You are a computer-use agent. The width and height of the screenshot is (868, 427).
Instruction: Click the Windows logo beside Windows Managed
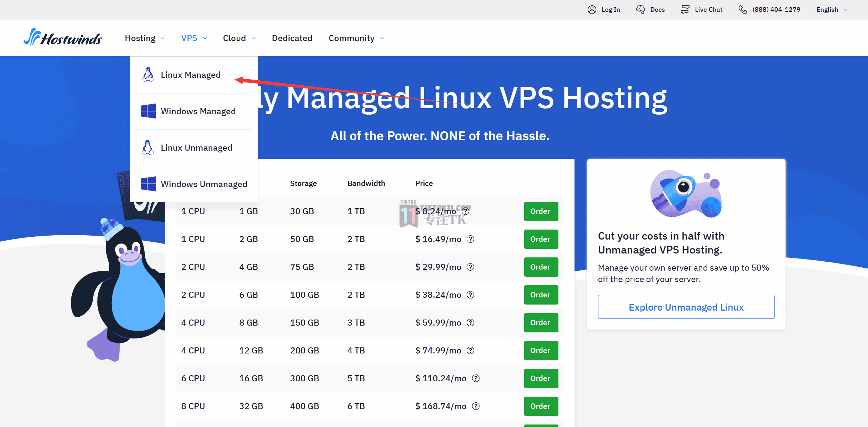(x=148, y=111)
